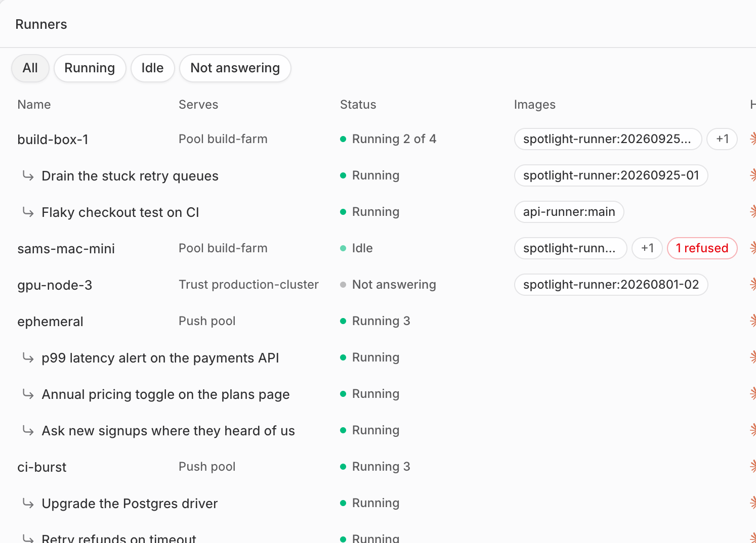Select the All filter pill

click(30, 68)
